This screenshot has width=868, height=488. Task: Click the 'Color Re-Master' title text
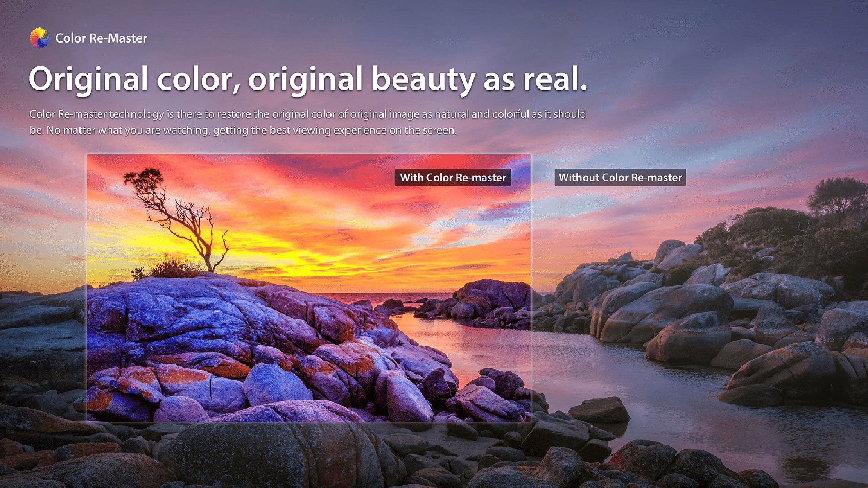[101, 38]
